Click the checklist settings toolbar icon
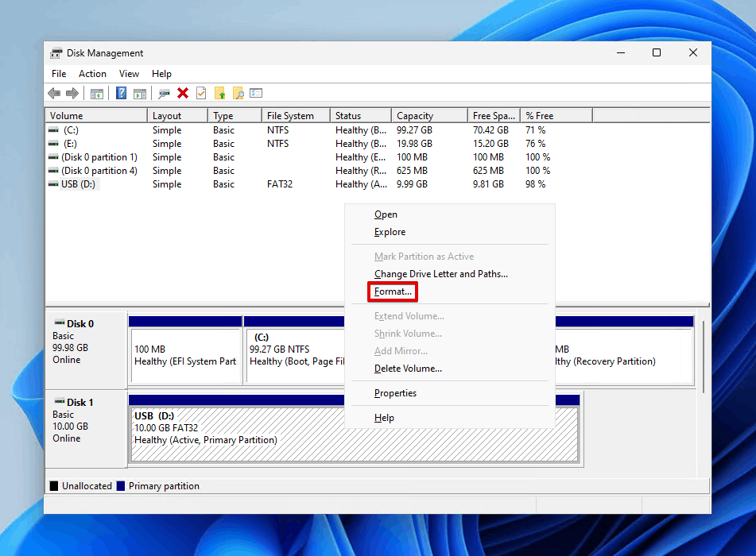 click(x=256, y=93)
